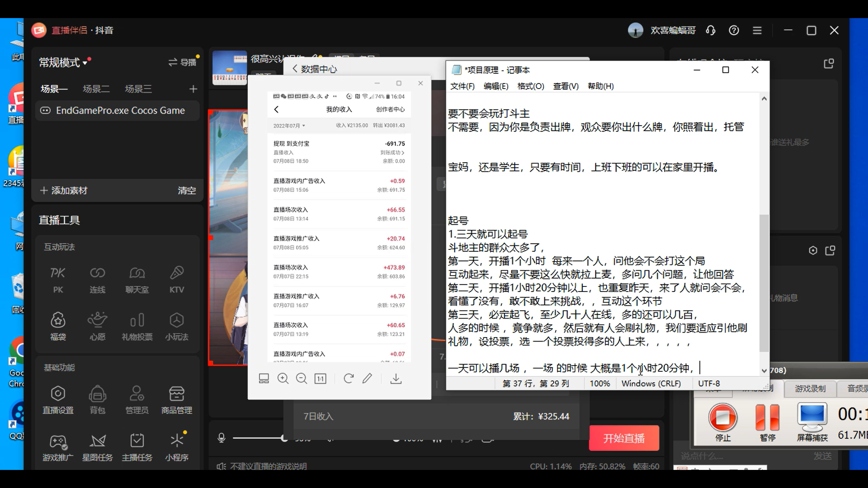
Task: Open the 心愿 wish tool
Action: click(97, 327)
